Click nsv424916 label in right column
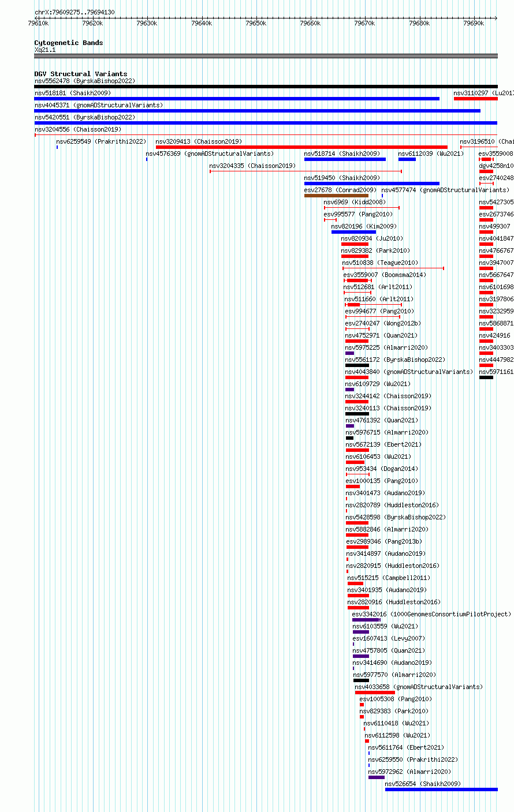The width and height of the screenshot is (514, 812). (495, 335)
